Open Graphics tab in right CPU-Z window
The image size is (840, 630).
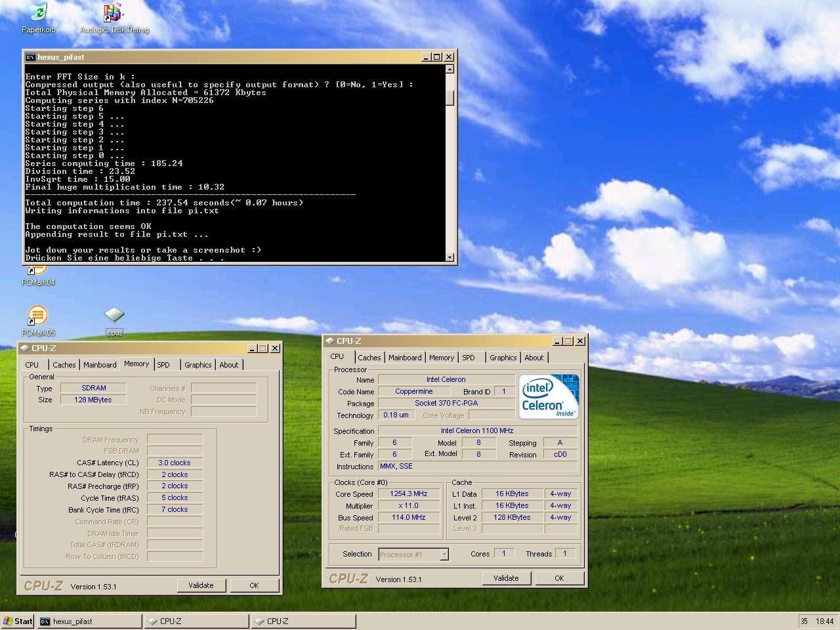tap(503, 358)
